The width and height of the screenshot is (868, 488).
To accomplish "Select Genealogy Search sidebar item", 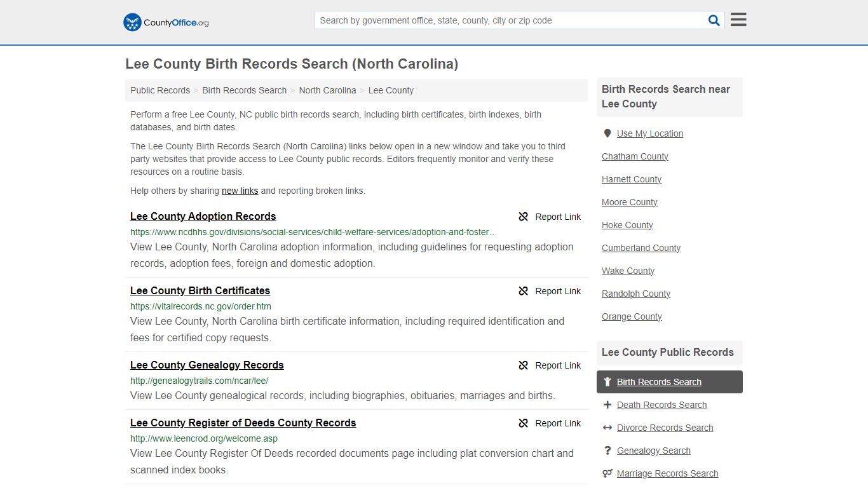I will point(654,451).
